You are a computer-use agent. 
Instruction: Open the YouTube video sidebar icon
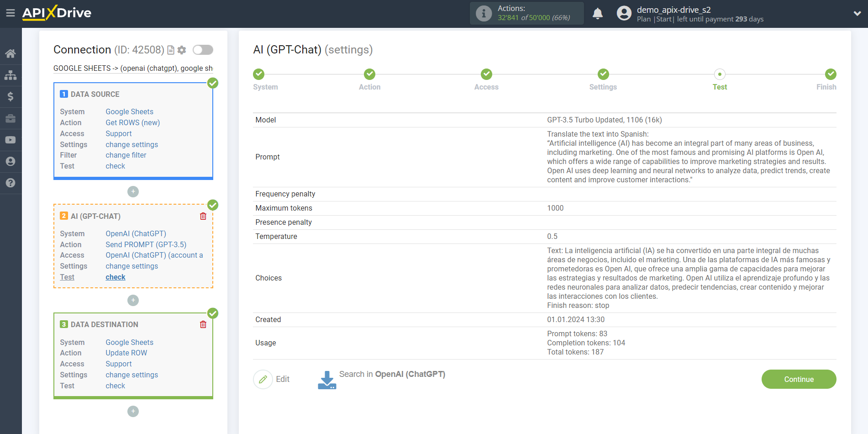[x=11, y=140]
